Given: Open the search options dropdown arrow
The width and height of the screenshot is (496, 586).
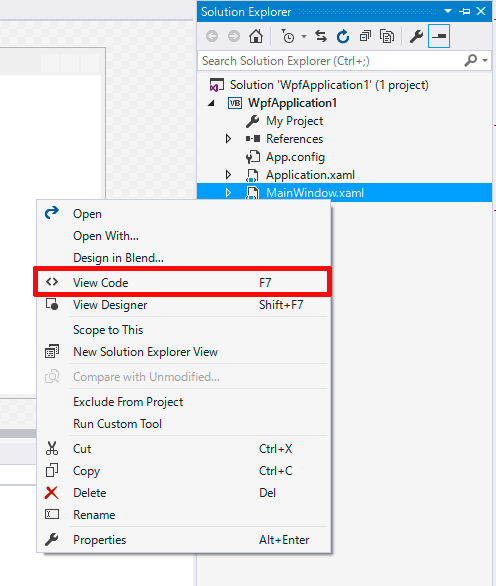Looking at the screenshot, I should coord(485,60).
